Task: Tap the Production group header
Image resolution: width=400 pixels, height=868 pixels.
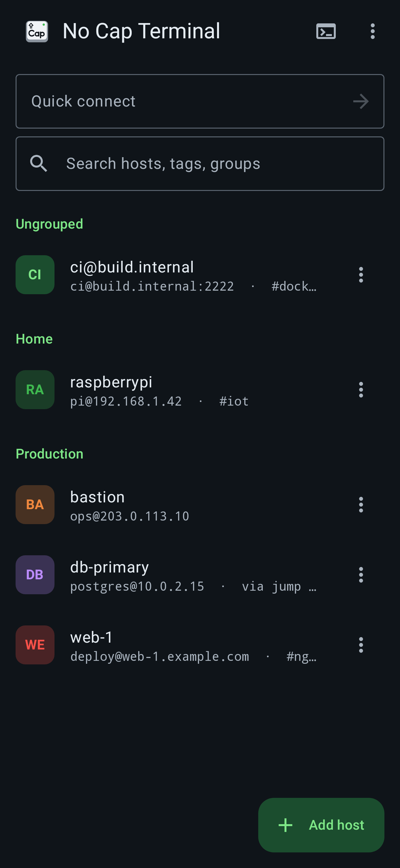Action: (50, 454)
